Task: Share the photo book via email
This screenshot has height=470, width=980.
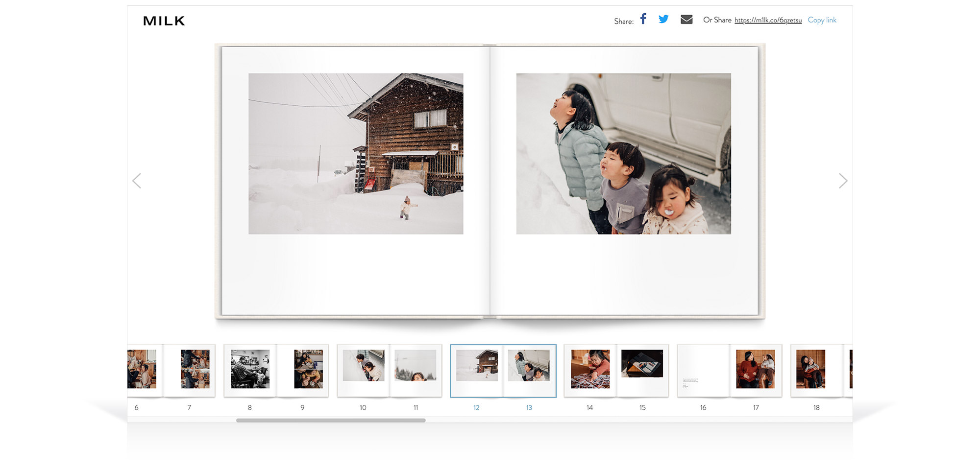Action: coord(686,19)
